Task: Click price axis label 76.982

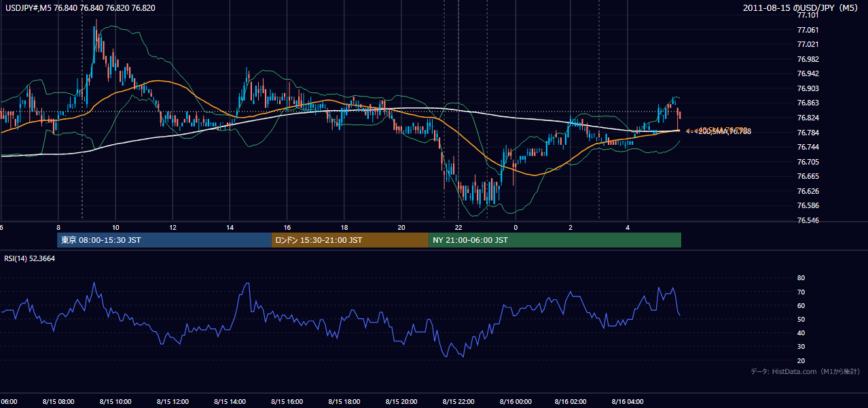Action: [808, 59]
